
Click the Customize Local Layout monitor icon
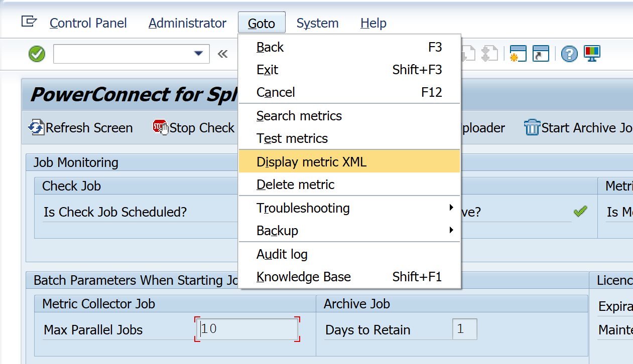tap(592, 53)
